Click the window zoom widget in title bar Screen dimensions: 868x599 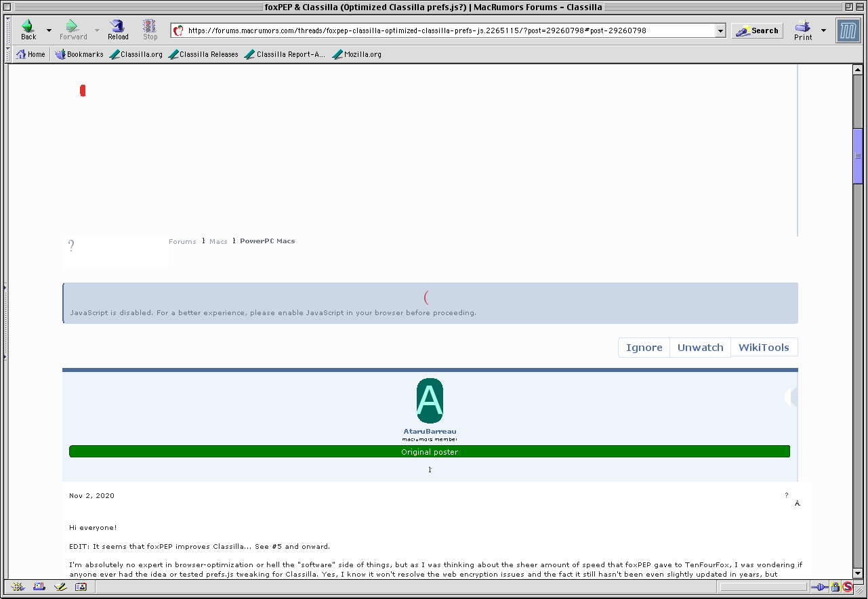[848, 7]
